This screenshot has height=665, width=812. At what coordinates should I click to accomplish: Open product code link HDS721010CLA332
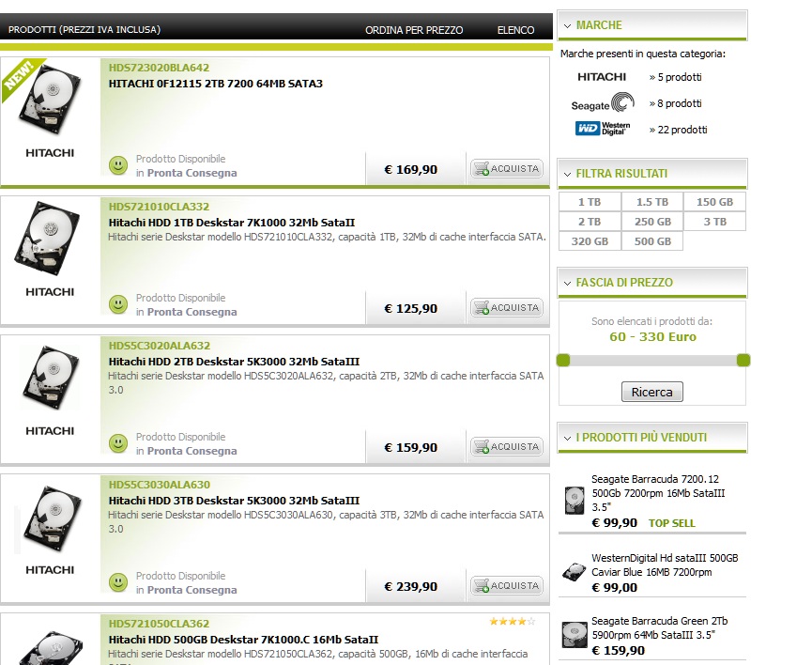pyautogui.click(x=159, y=207)
